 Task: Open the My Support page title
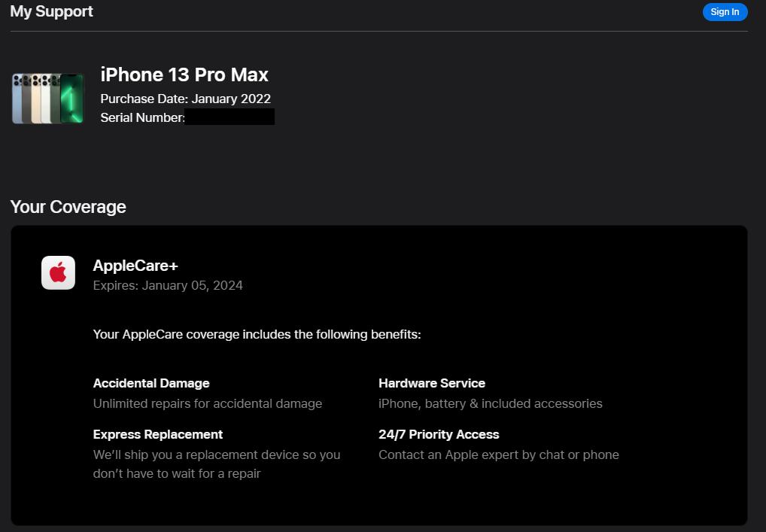pos(51,11)
